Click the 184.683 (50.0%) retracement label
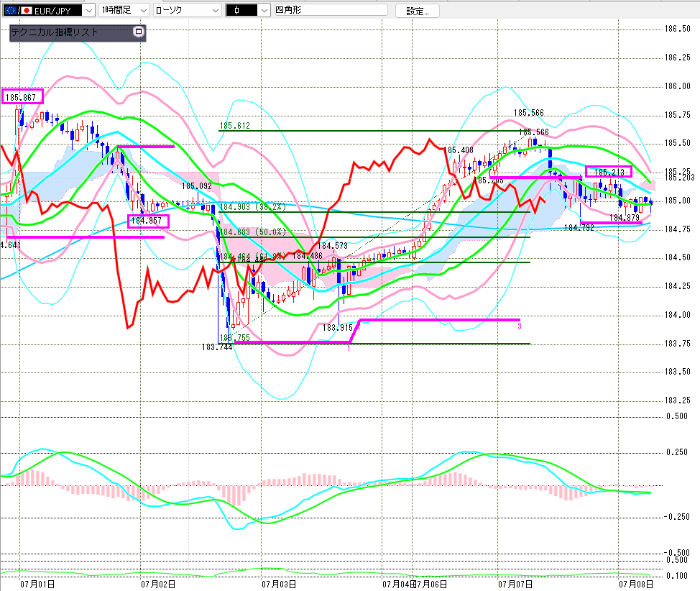 [x=252, y=232]
